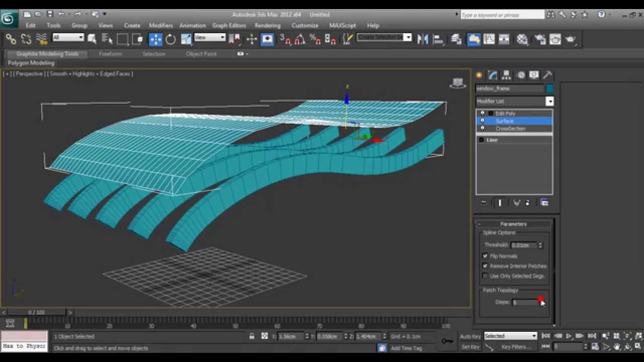Screen dimensions: 644x362
Task: Collapse the Parameters rollout
Action: coord(513,224)
